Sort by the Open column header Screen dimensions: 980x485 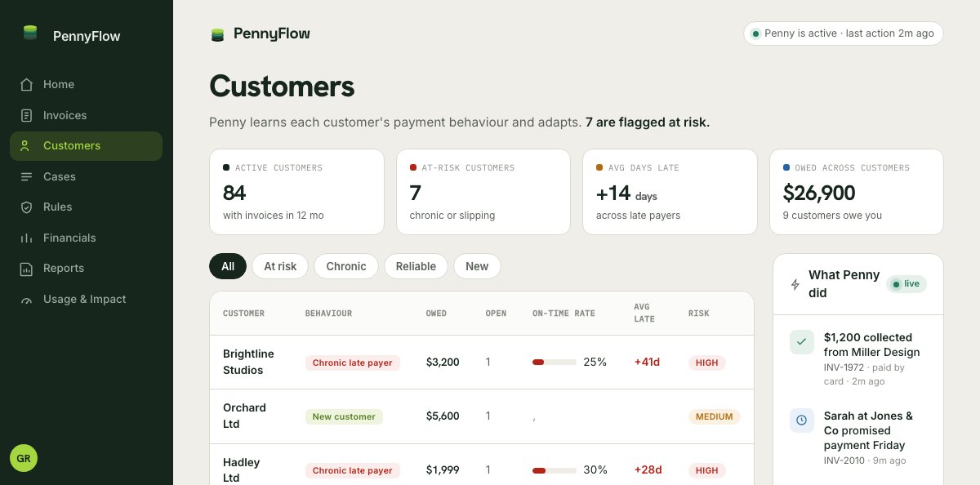[x=496, y=314]
